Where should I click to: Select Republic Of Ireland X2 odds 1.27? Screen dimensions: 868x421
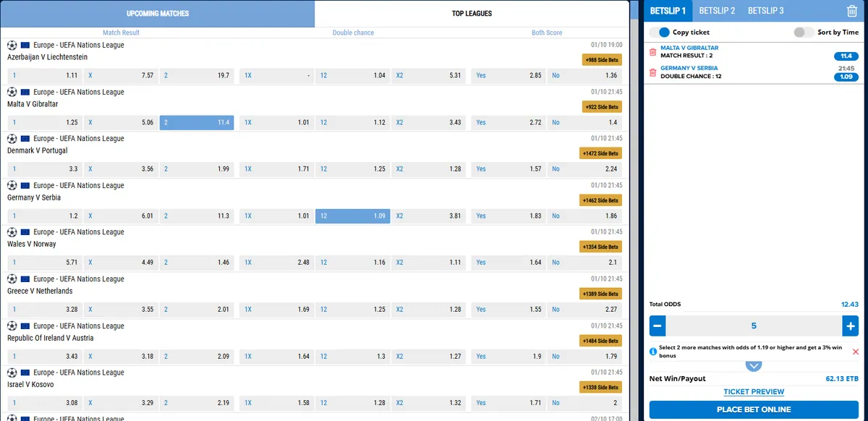(x=428, y=356)
